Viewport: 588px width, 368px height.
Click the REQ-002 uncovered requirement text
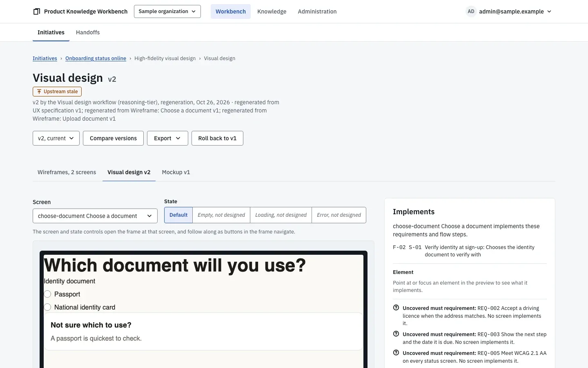472,316
